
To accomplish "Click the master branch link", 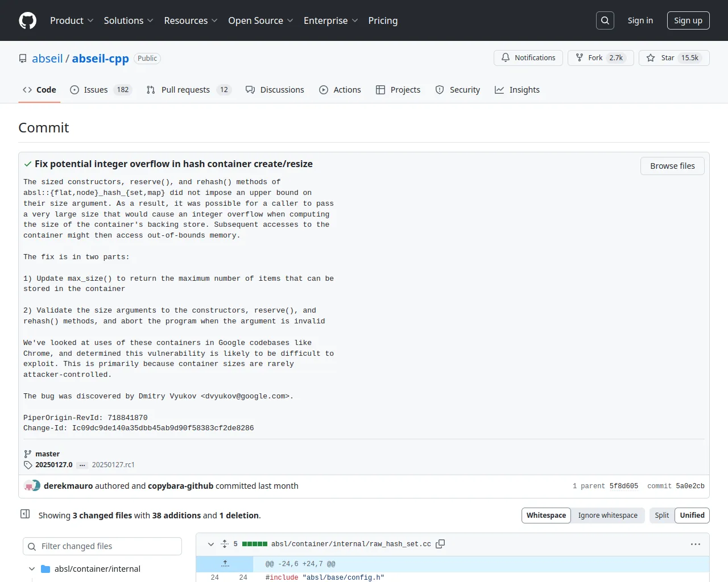I will click(x=47, y=454).
